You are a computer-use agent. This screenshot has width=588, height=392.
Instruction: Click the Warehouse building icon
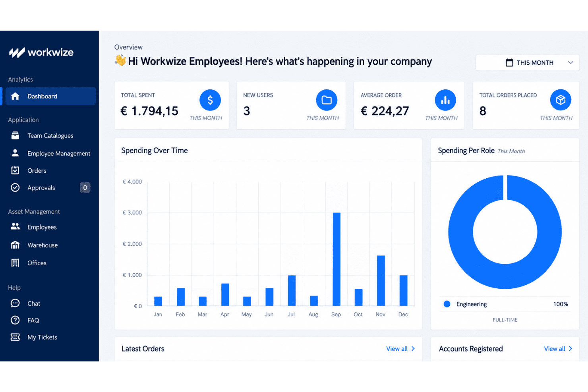click(15, 245)
